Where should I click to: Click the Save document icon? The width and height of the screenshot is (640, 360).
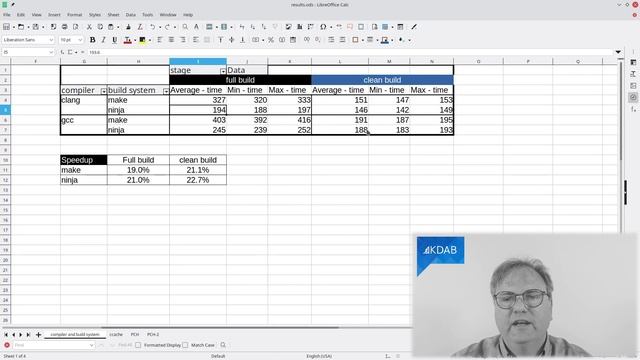pyautogui.click(x=36, y=27)
